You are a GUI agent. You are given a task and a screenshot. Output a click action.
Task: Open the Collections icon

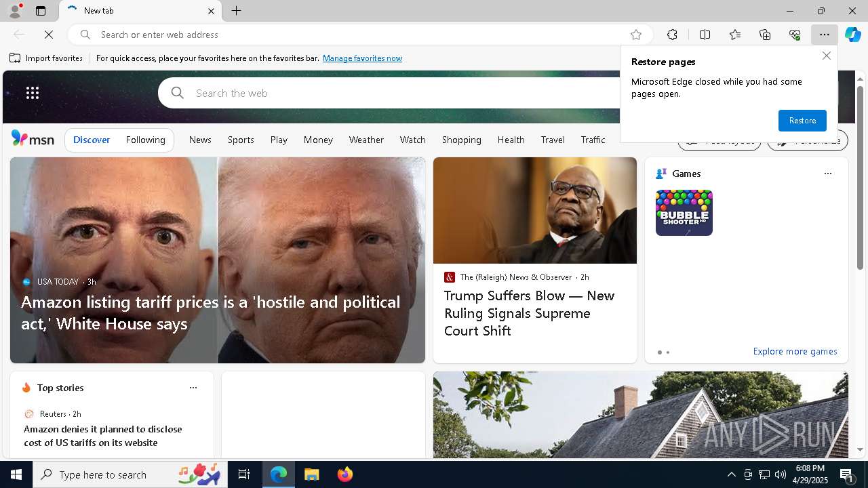[x=765, y=35]
